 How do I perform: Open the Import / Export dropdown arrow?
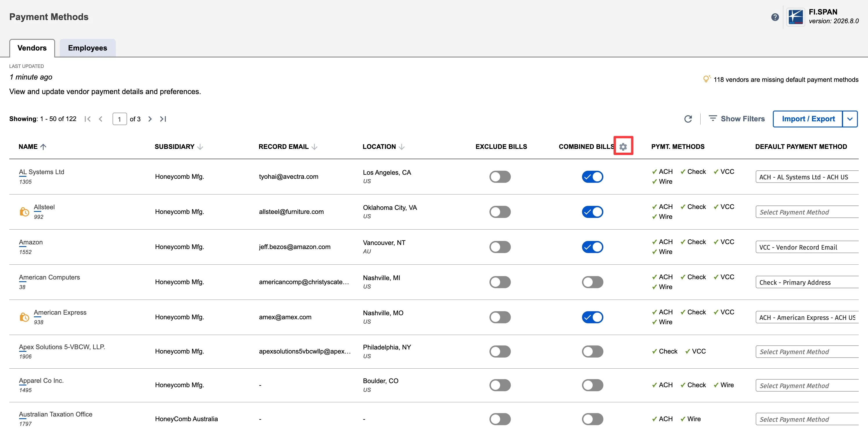850,119
